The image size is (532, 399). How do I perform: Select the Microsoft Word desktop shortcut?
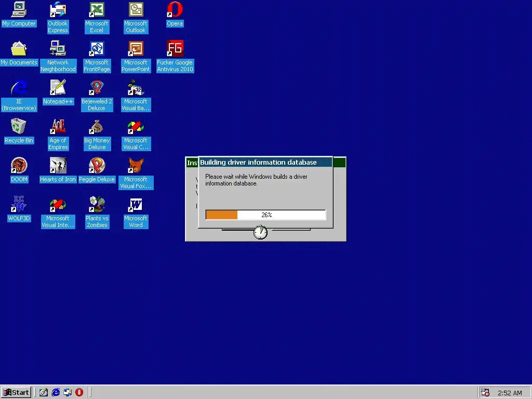136,212
